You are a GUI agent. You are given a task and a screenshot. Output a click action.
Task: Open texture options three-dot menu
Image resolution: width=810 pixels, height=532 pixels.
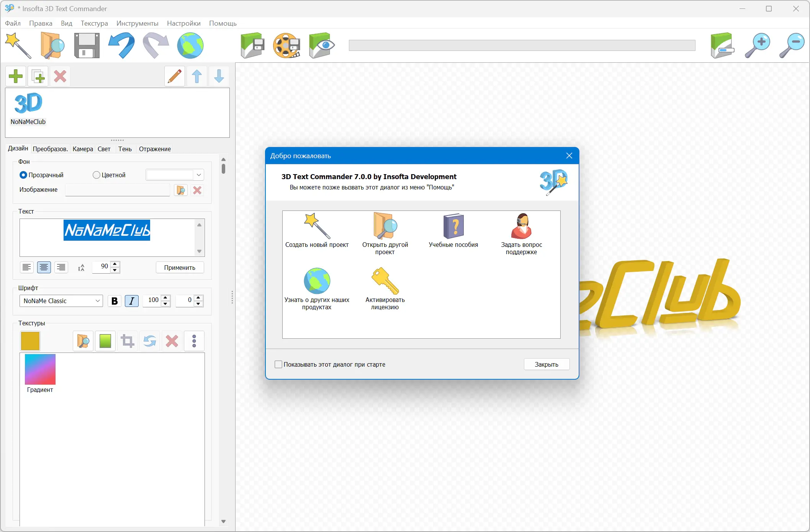pyautogui.click(x=194, y=341)
